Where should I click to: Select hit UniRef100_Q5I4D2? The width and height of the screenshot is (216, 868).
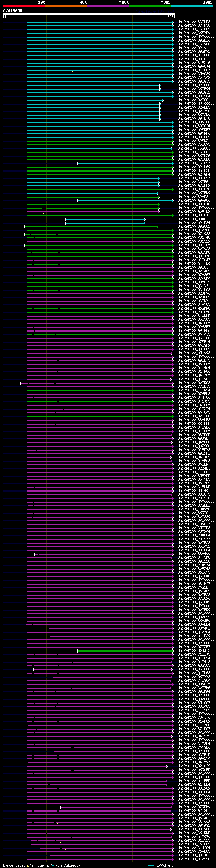(194, 818)
